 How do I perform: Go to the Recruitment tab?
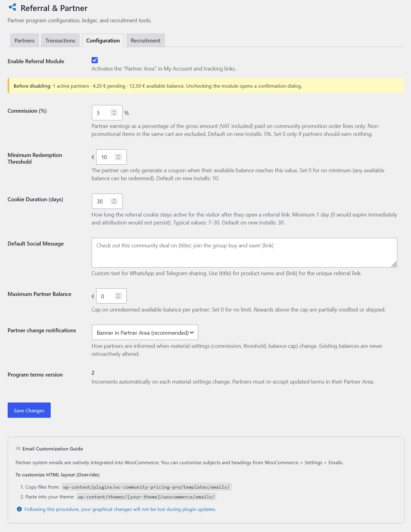pos(146,40)
